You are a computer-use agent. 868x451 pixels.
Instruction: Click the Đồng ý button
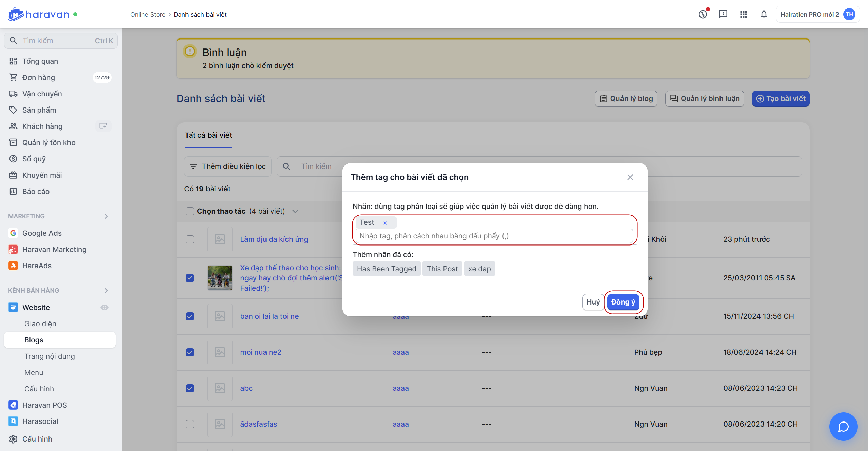623,302
